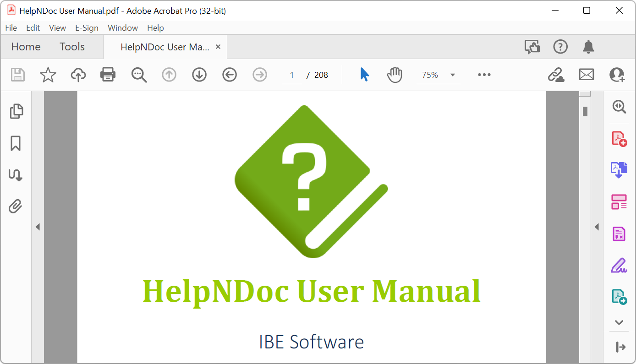Open Page Thumbnails panel
Image resolution: width=636 pixels, height=364 pixels.
coord(16,111)
